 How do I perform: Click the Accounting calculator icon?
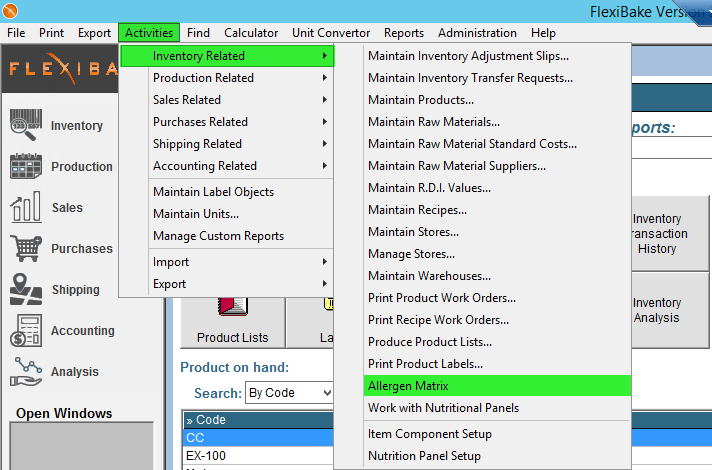(26, 331)
